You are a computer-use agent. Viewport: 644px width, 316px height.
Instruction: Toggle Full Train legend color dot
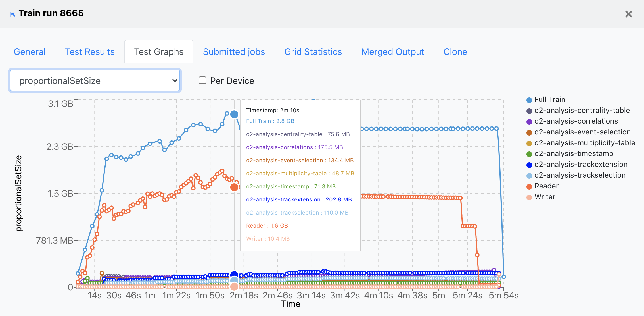click(x=529, y=100)
